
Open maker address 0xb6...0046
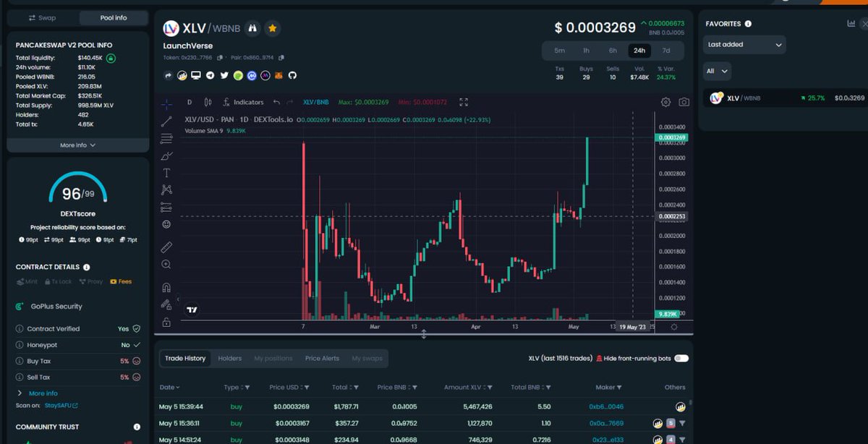606,407
